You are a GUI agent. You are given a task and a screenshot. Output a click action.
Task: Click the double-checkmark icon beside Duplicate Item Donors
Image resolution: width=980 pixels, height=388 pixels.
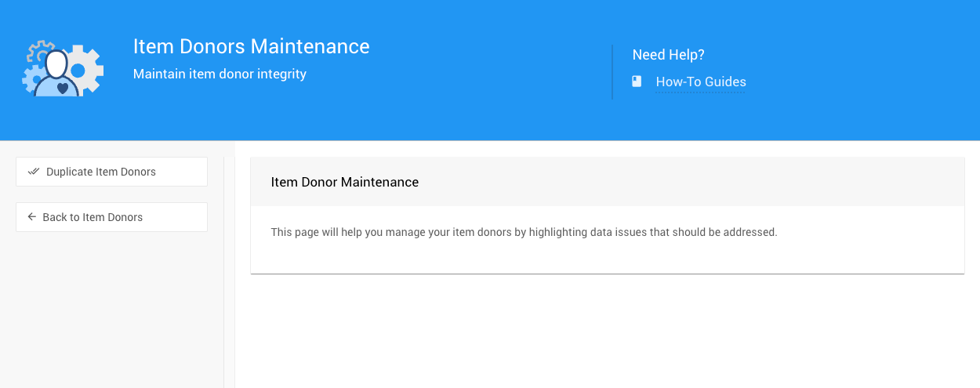33,172
